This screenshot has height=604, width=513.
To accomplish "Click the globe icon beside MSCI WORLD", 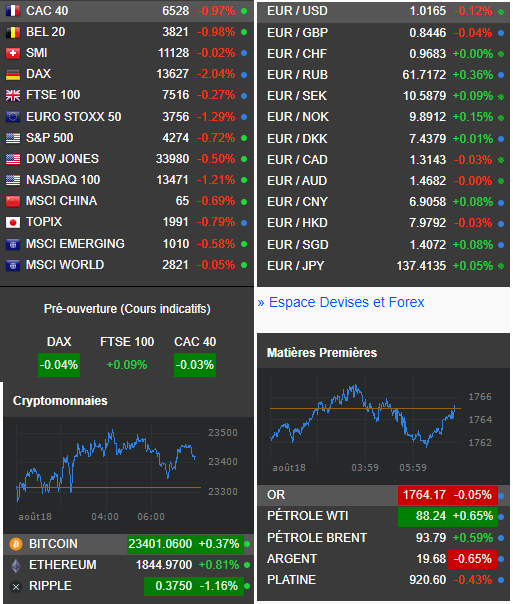I will tap(13, 265).
